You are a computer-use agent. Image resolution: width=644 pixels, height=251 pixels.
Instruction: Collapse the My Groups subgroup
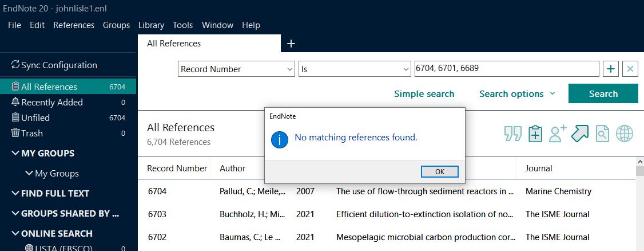click(29, 173)
